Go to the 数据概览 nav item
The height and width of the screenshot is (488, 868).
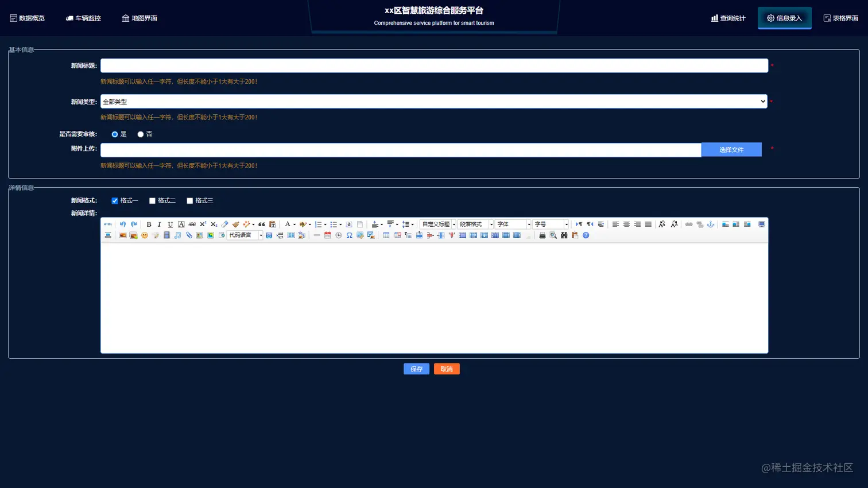click(27, 18)
